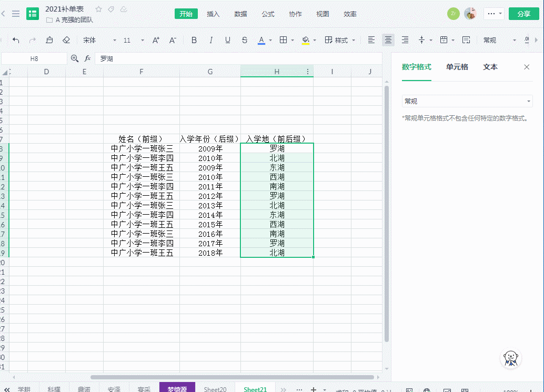Screen dimensions: 544x392
Task: Click the wrap text icon
Action: [x=466, y=40]
